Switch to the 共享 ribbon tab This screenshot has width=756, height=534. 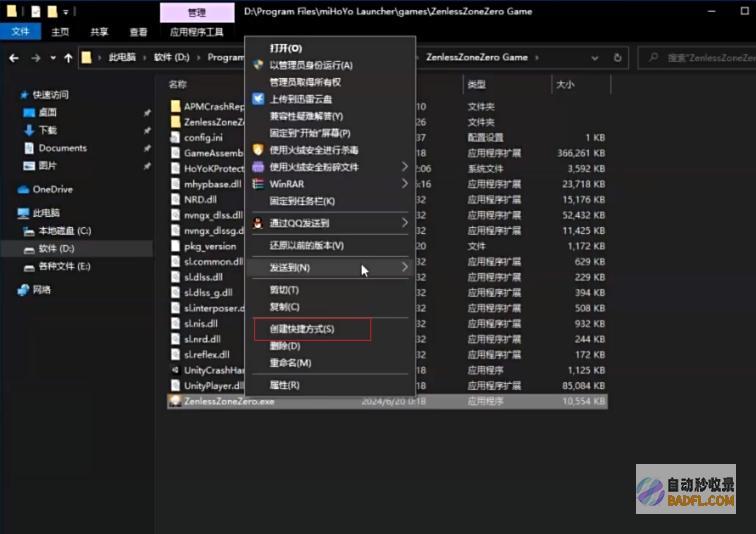[99, 32]
